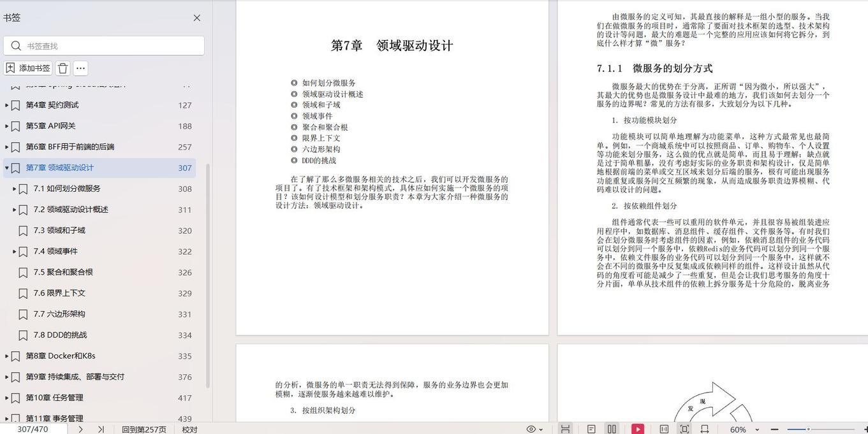Screen dimensions: 868x434
Task: Switch to single page view
Action: point(591,429)
